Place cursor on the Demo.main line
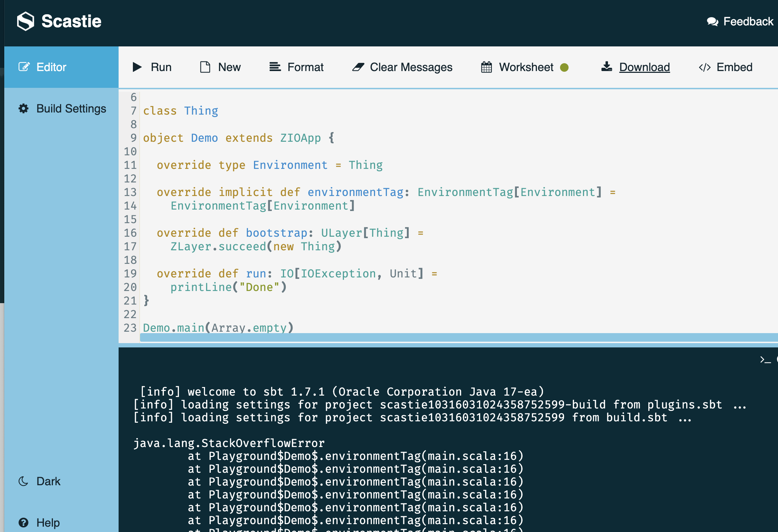Viewport: 778px width, 532px height. 217,327
